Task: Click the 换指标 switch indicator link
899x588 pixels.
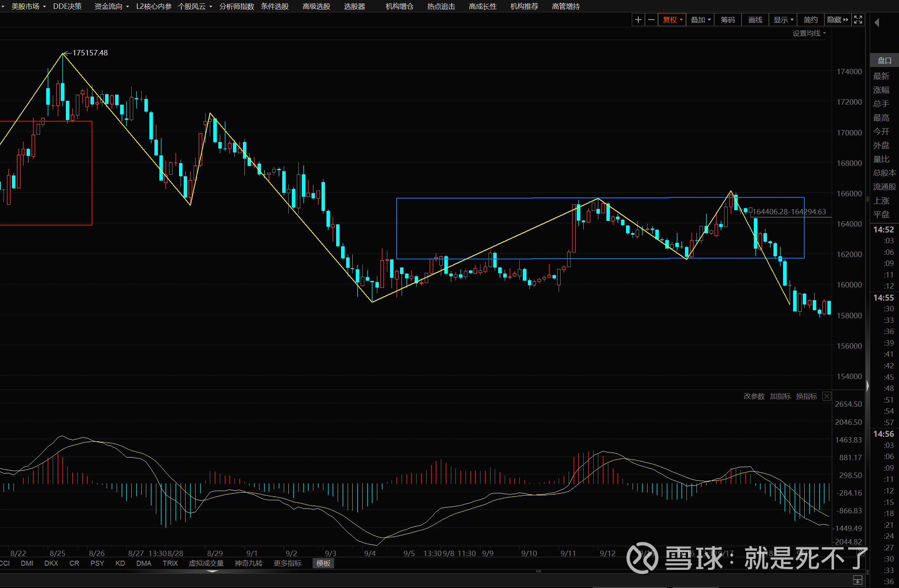Action: click(x=806, y=396)
